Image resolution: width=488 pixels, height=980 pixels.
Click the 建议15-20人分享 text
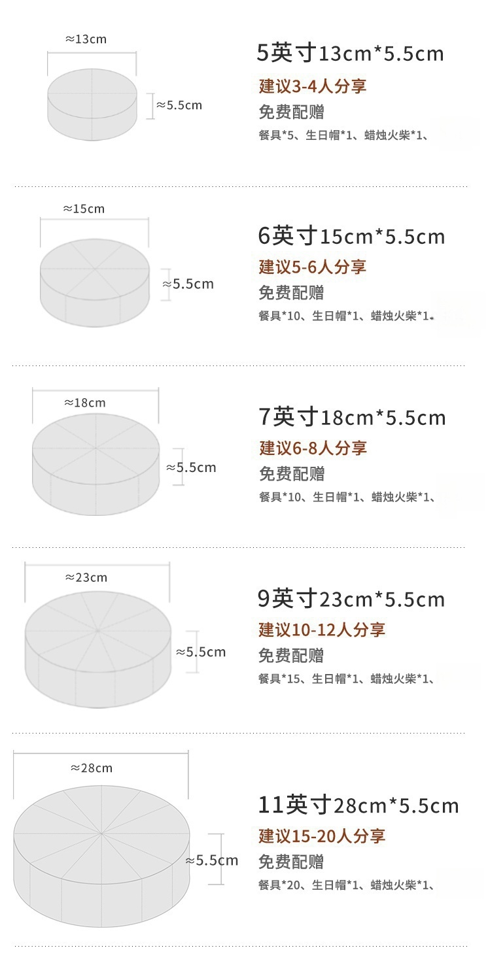click(x=322, y=836)
